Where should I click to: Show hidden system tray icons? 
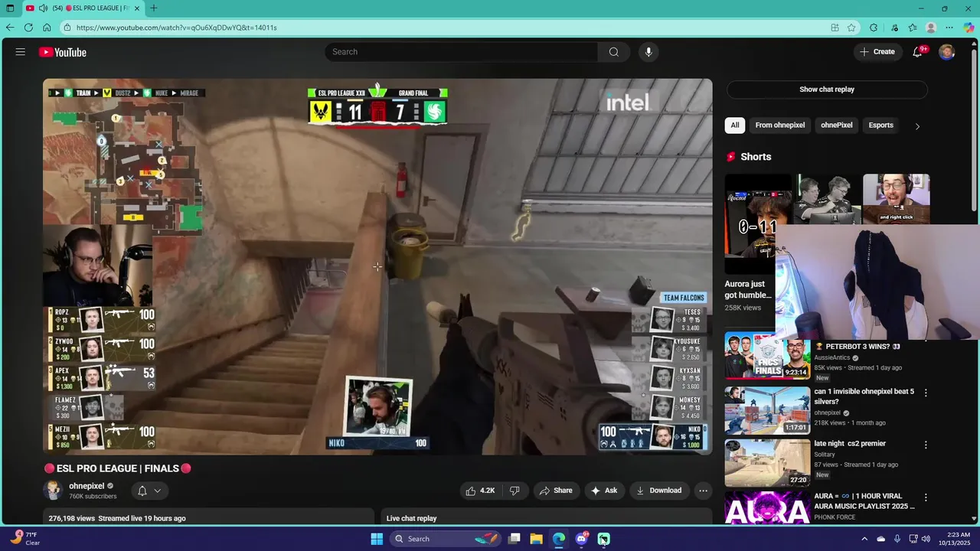(864, 539)
